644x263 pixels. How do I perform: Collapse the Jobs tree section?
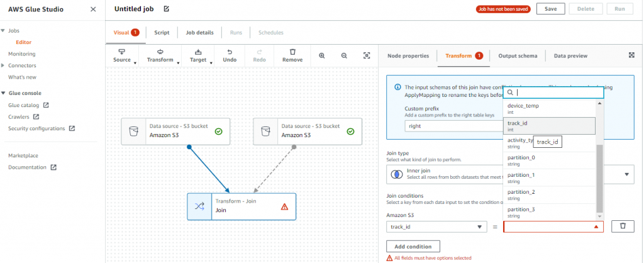click(x=3, y=31)
